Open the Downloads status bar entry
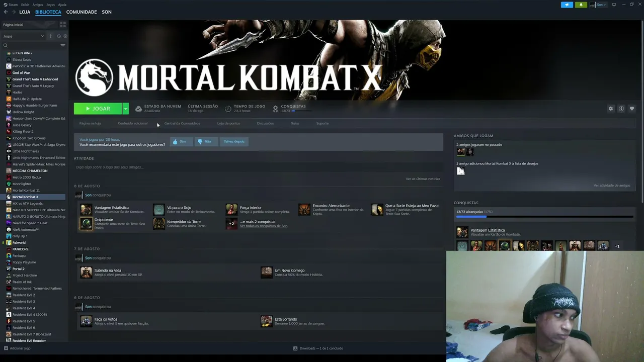 318,348
